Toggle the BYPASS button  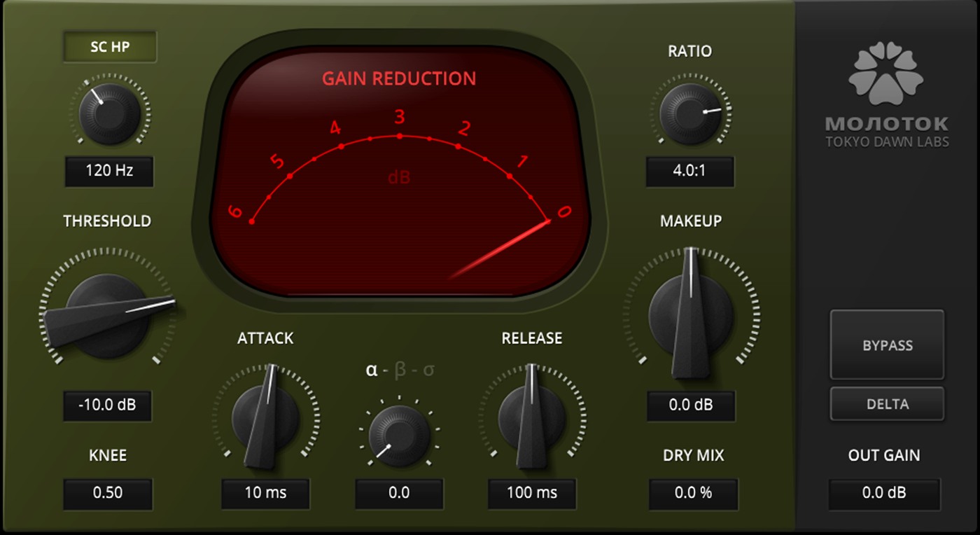click(x=887, y=345)
